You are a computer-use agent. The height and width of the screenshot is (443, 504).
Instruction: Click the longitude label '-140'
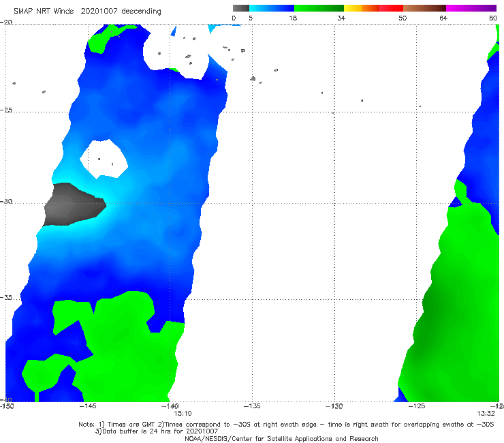(x=170, y=406)
